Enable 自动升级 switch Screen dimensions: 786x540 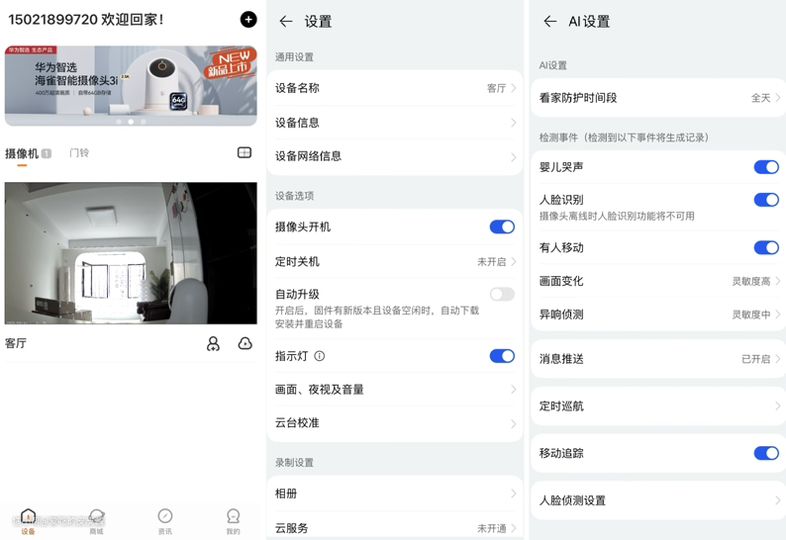tap(502, 294)
